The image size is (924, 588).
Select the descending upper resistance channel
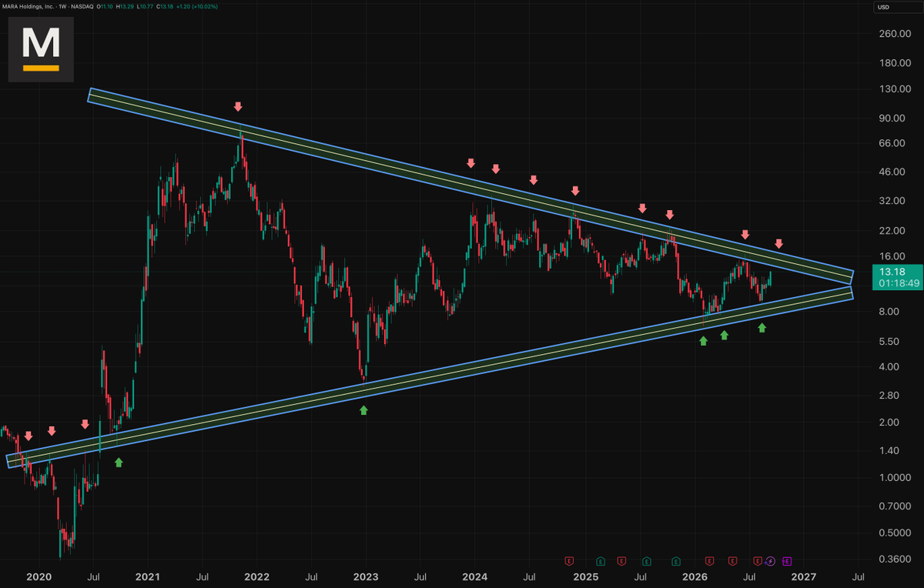[x=471, y=185]
